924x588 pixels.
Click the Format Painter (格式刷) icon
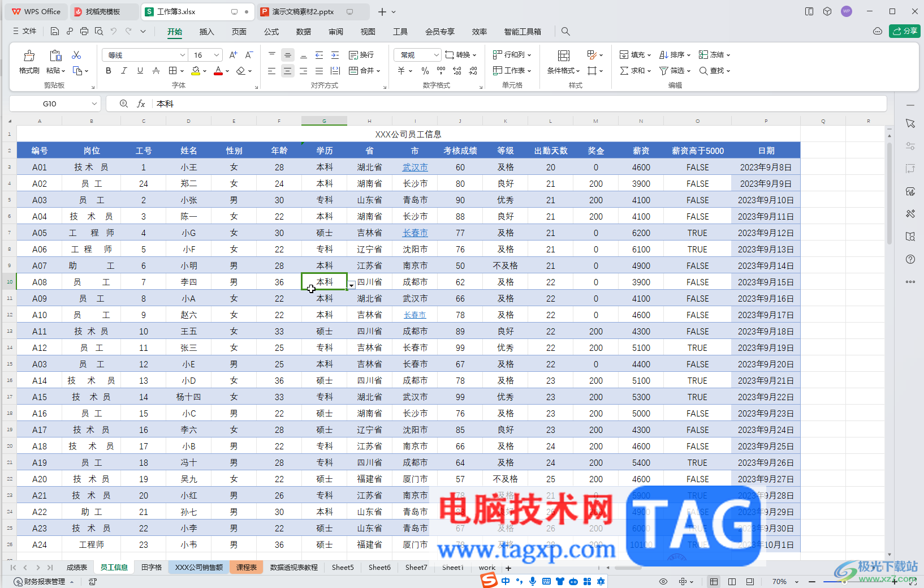pyautogui.click(x=29, y=55)
